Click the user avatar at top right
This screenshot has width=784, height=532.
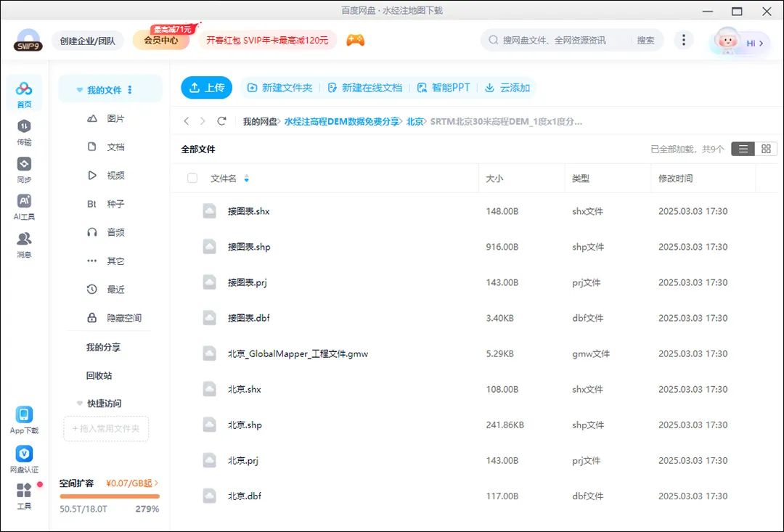point(727,41)
